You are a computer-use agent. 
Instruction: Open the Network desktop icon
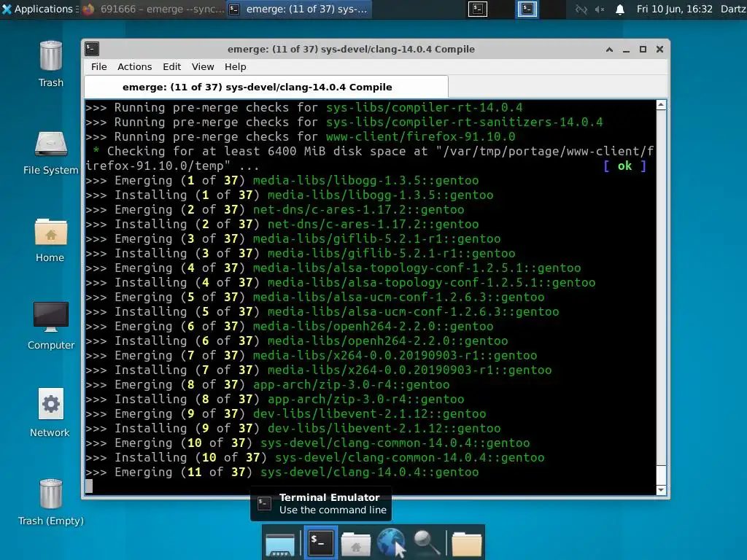pyautogui.click(x=50, y=413)
